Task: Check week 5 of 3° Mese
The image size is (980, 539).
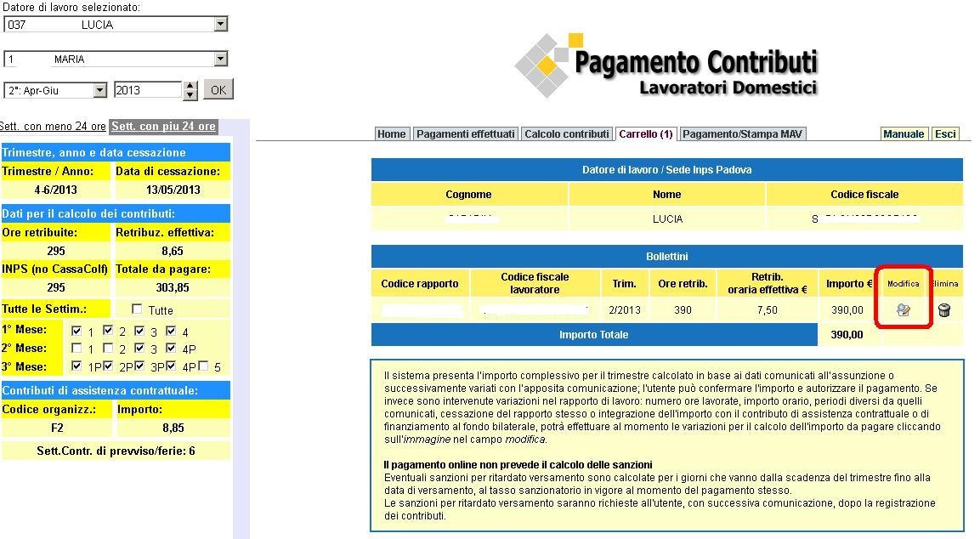Action: pos(203,366)
